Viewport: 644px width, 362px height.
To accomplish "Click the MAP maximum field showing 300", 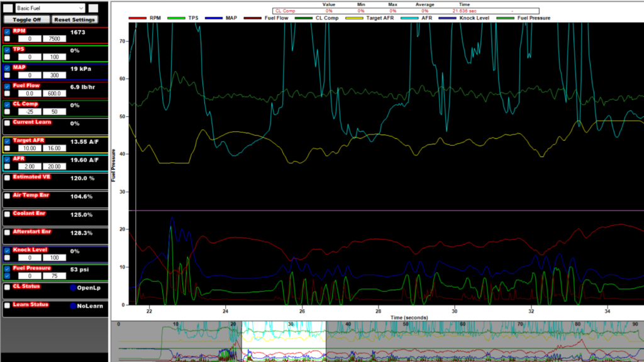I will (x=54, y=75).
